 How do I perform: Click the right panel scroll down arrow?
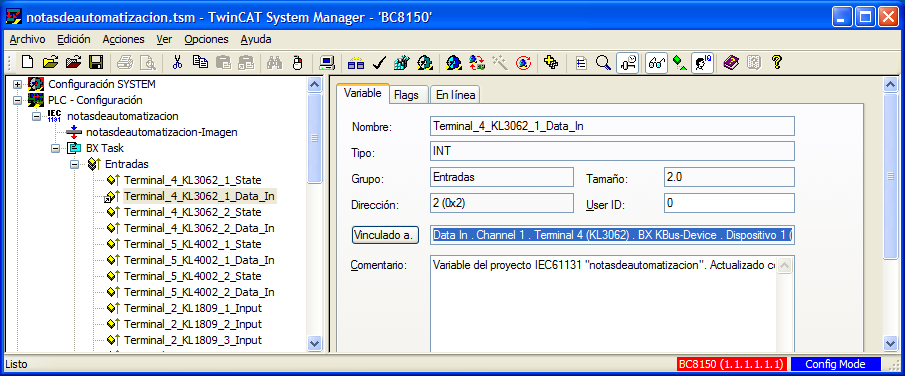(891, 343)
